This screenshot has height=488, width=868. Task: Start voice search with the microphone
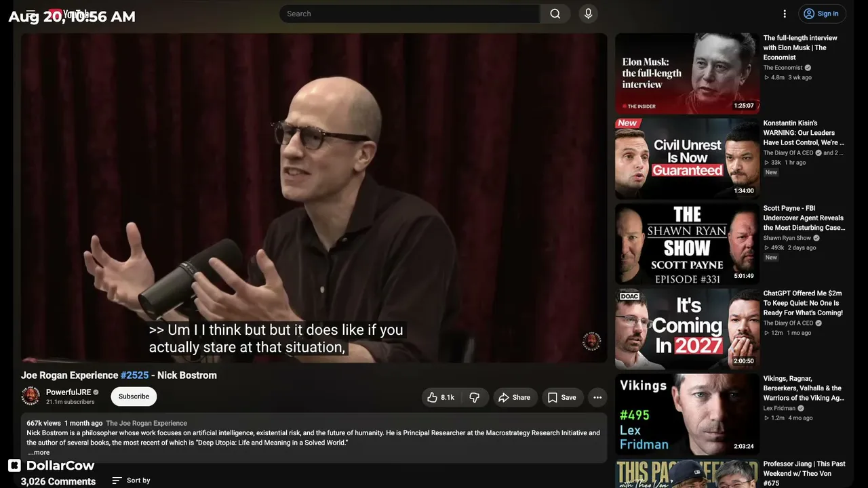[588, 14]
